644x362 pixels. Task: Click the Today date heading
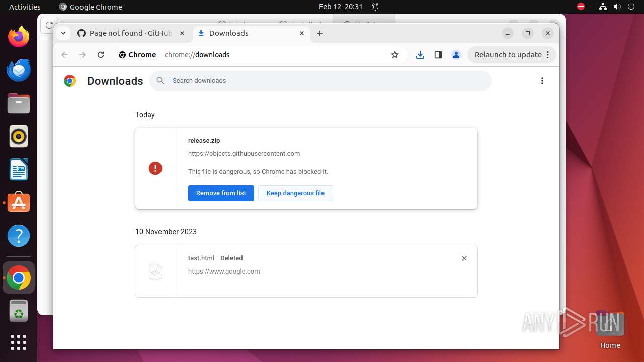[145, 115]
